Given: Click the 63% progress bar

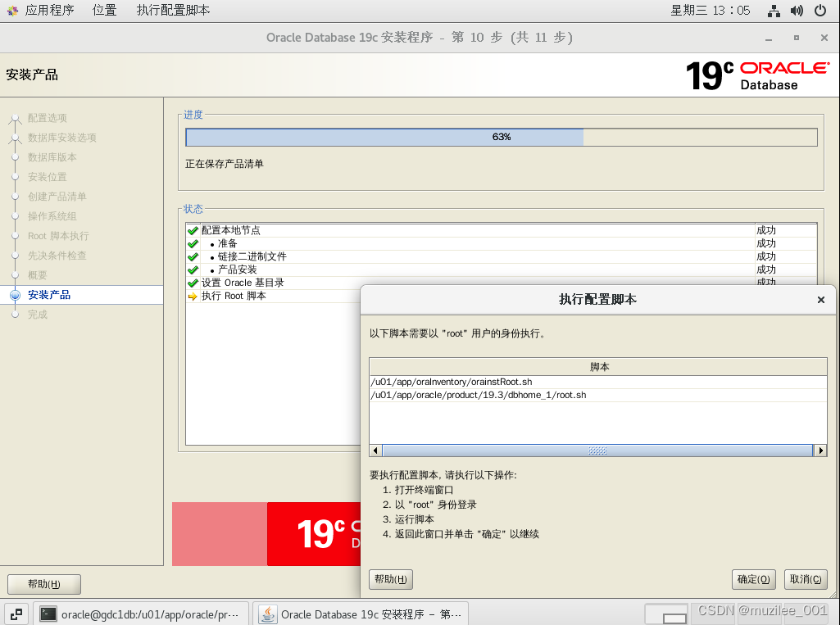Looking at the screenshot, I should click(x=502, y=137).
